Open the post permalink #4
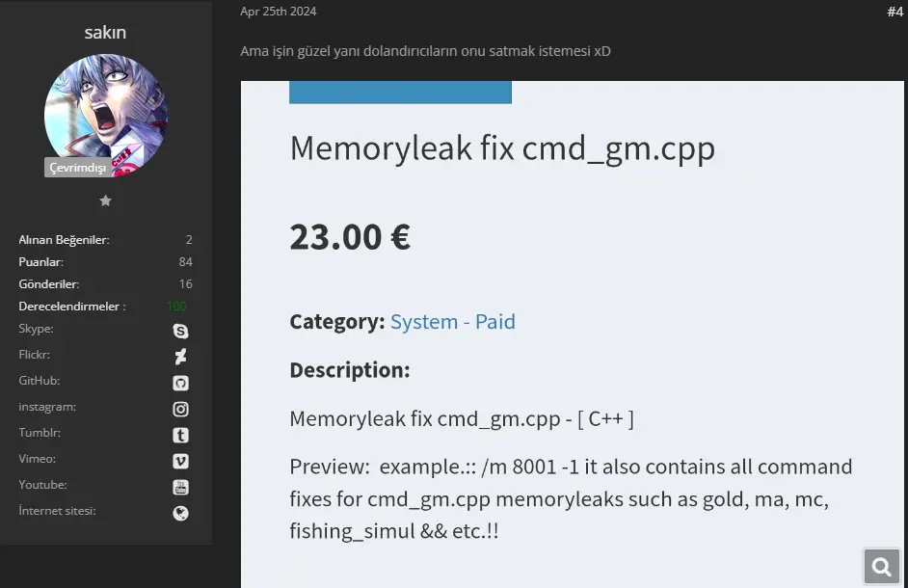 click(895, 12)
